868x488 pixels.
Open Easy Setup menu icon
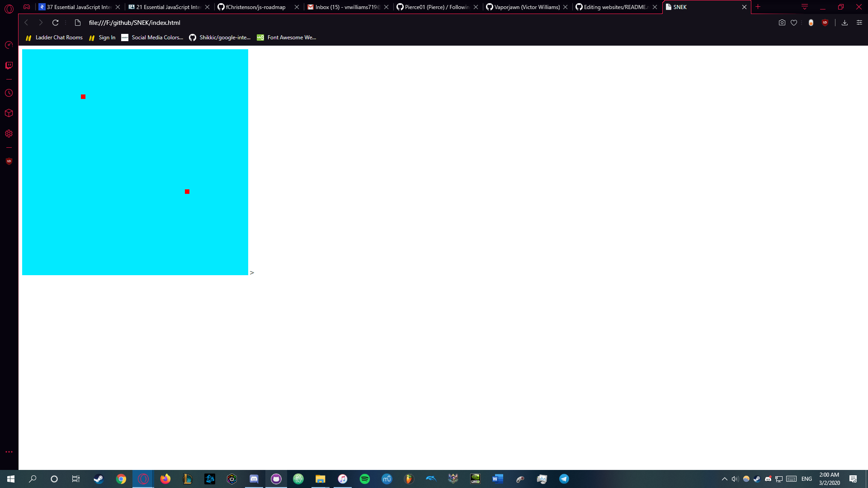click(x=859, y=23)
